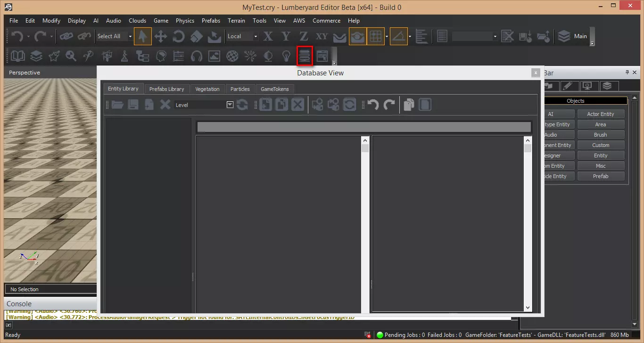
Task: Open the Level library dropdown
Action: pos(230,105)
